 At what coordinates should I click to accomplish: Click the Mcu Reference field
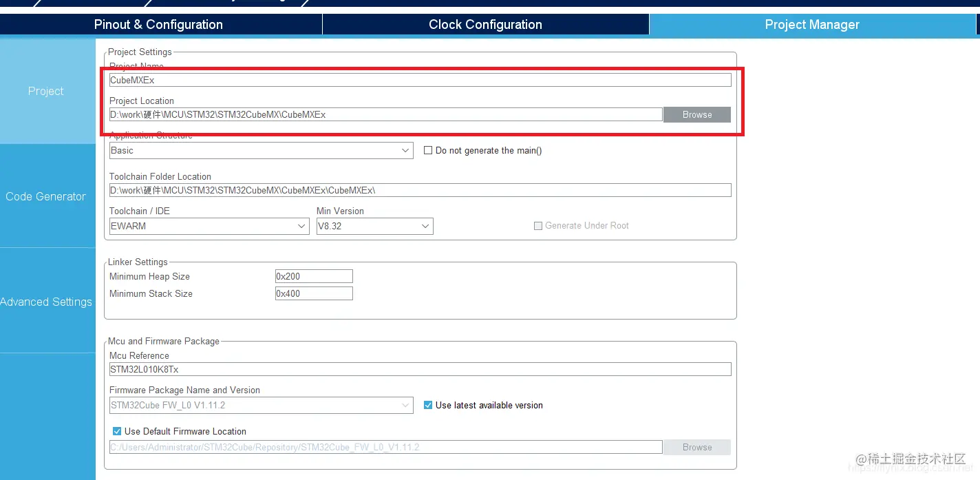(x=420, y=369)
